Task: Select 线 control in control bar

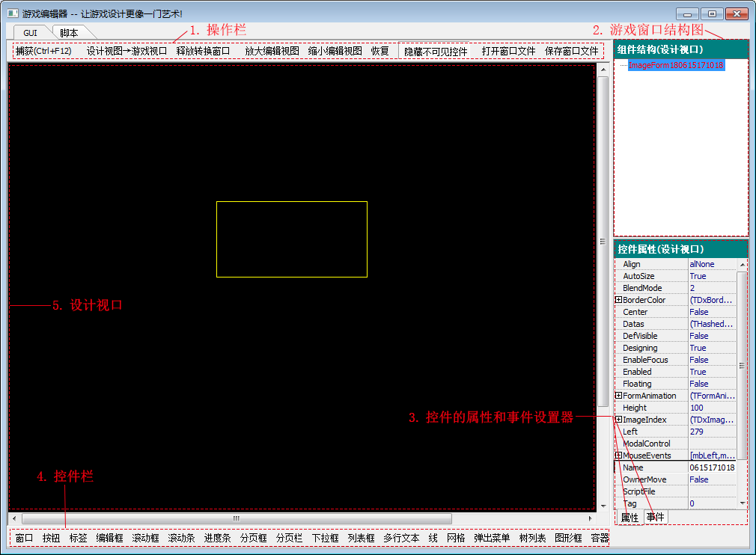Action: coord(433,538)
